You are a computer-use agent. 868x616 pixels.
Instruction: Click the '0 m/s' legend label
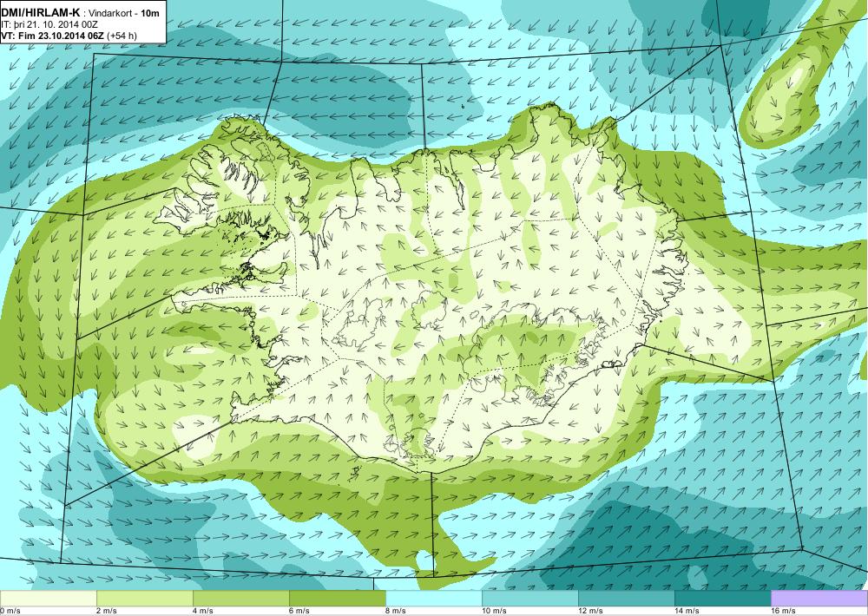tap(10, 611)
